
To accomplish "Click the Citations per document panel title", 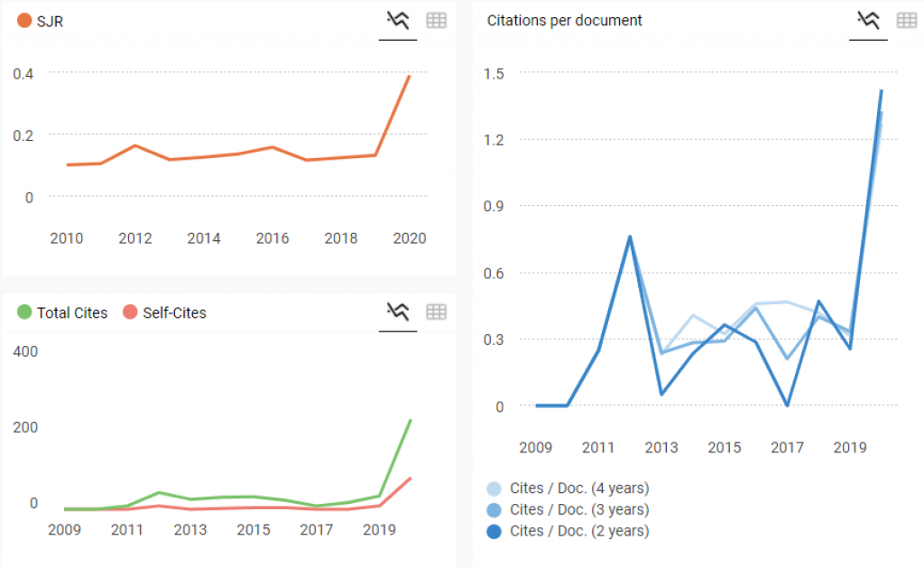I will pyautogui.click(x=565, y=20).
